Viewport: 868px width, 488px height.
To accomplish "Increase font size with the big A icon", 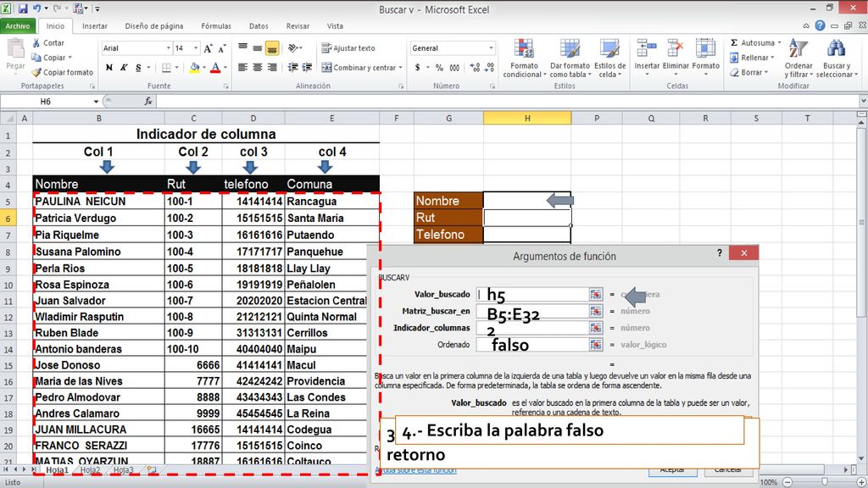I will [x=209, y=48].
